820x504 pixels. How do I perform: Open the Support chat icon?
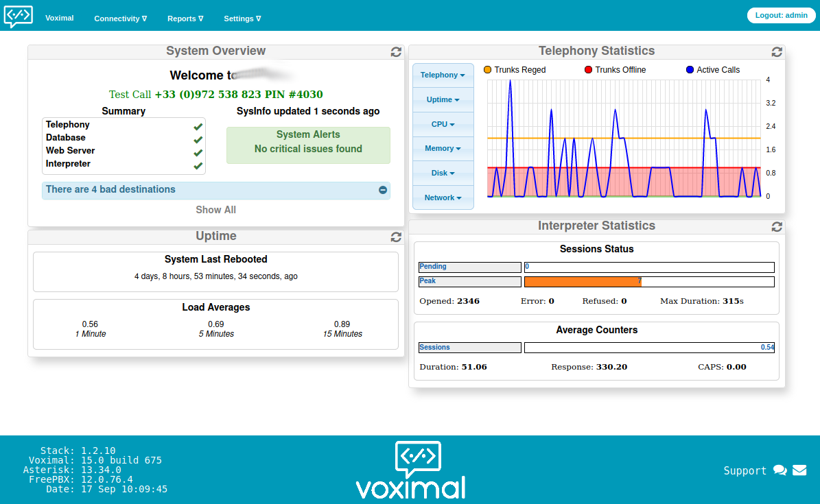780,470
